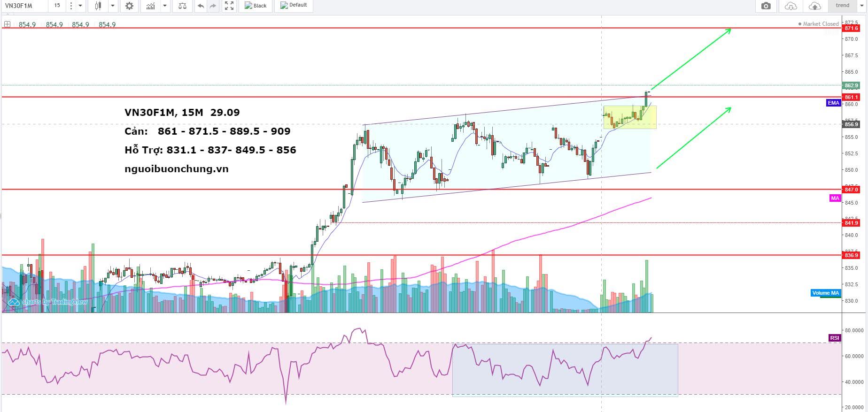Click the Volume MA indicator label
868x412 pixels.
click(x=826, y=293)
